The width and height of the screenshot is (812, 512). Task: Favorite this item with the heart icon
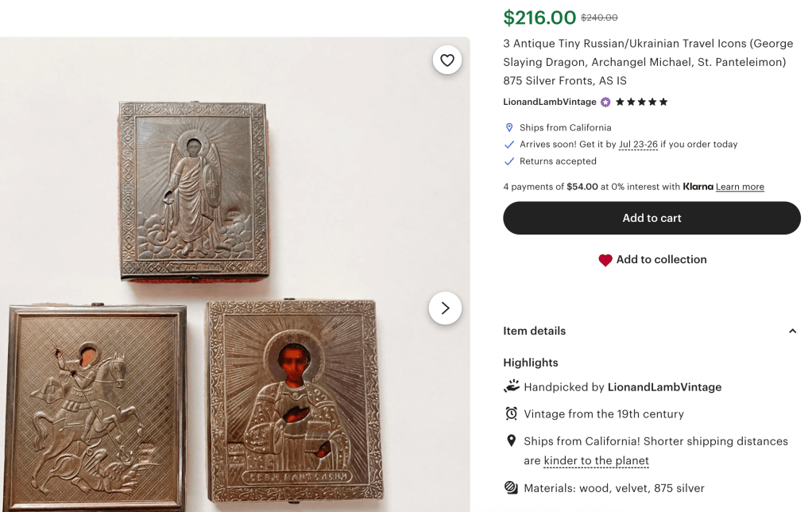447,60
